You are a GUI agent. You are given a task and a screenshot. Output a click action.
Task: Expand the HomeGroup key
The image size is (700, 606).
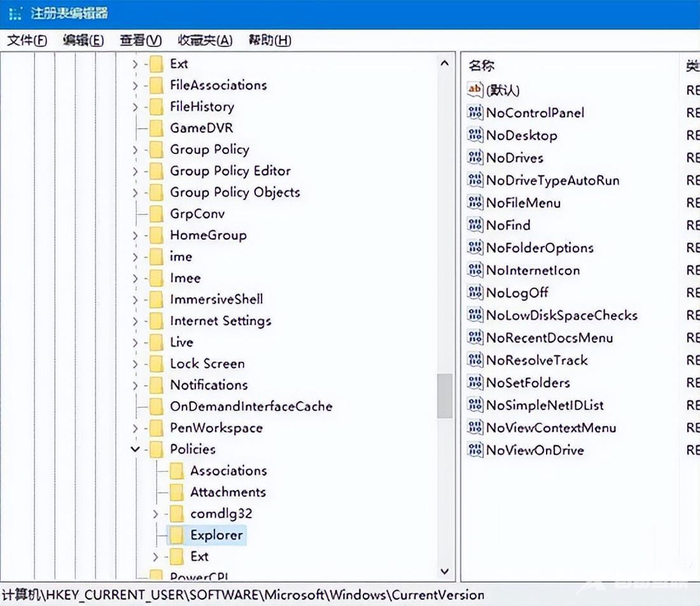[136, 236]
